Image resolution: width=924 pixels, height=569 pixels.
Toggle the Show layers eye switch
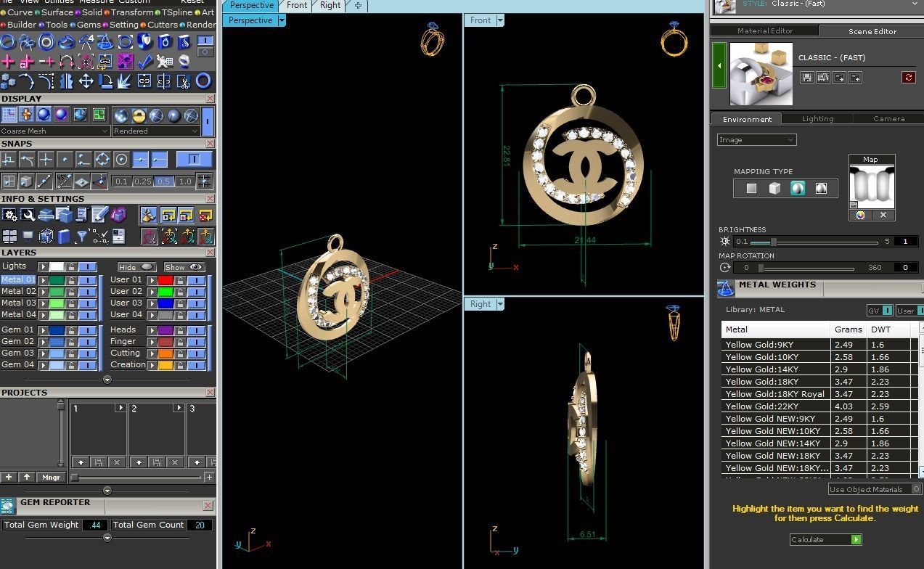184,267
